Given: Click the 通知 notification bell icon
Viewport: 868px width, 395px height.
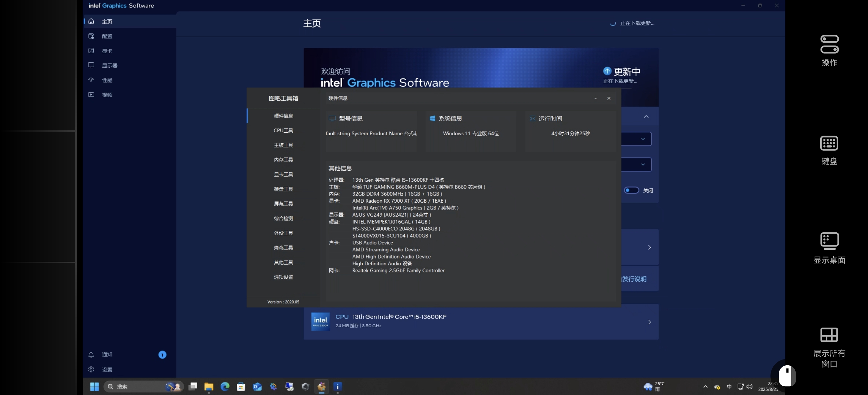Looking at the screenshot, I should [91, 355].
